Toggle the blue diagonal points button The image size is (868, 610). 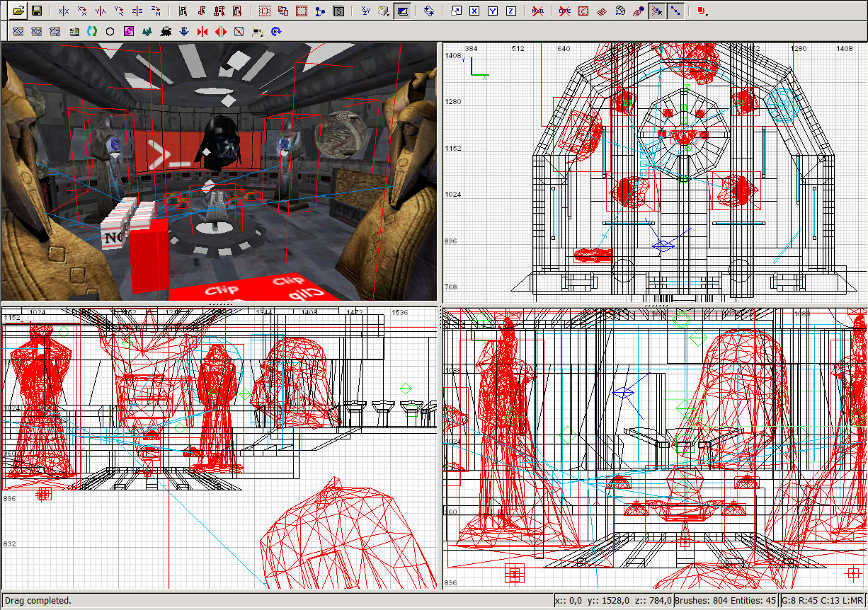click(675, 11)
